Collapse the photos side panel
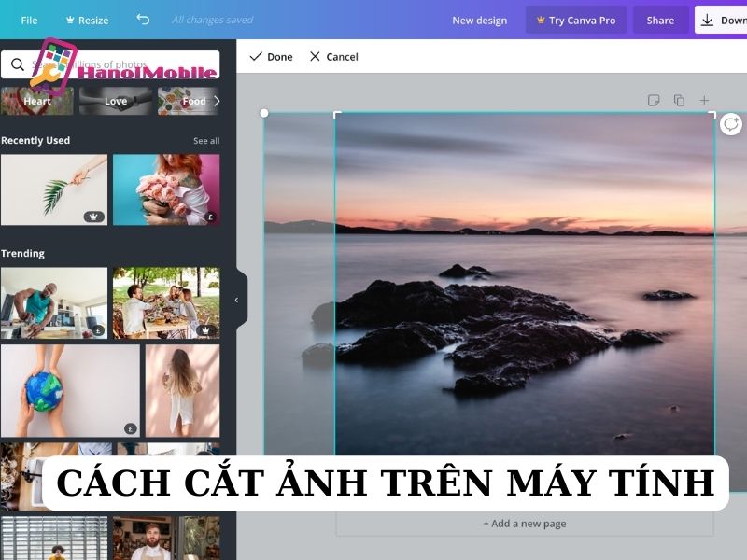This screenshot has height=560, width=747. (x=236, y=300)
